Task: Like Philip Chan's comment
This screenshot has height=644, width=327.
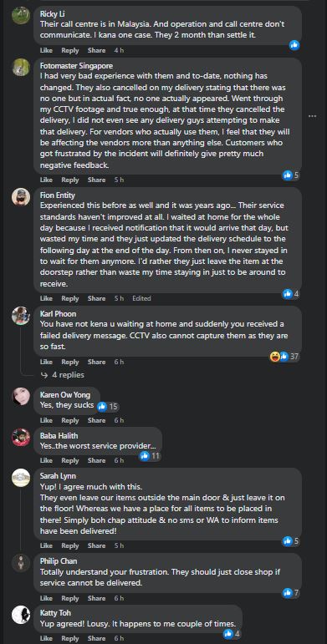Action: pyautogui.click(x=46, y=598)
